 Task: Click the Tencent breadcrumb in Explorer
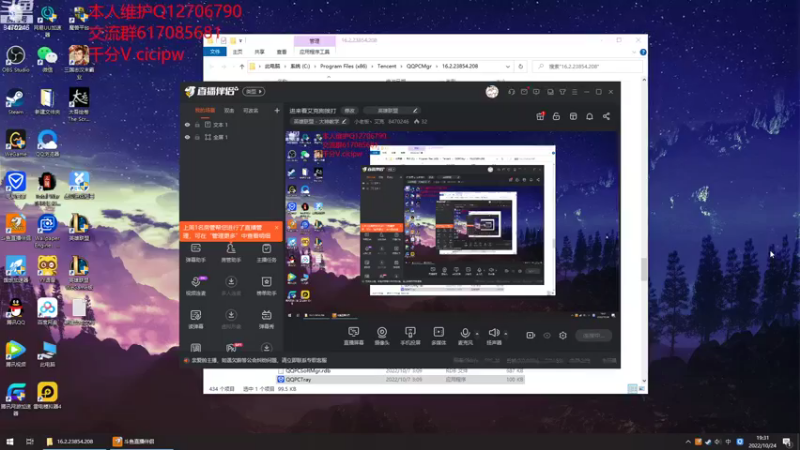click(387, 66)
